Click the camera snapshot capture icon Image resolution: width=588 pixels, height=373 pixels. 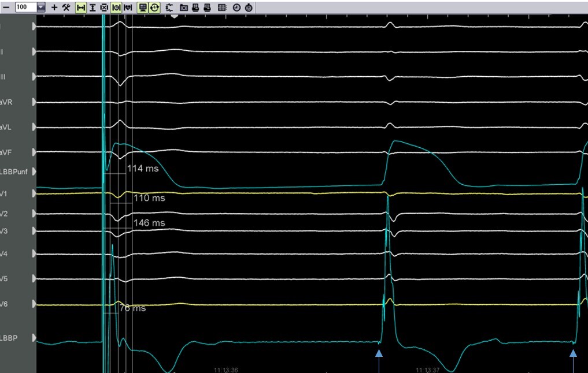point(184,8)
